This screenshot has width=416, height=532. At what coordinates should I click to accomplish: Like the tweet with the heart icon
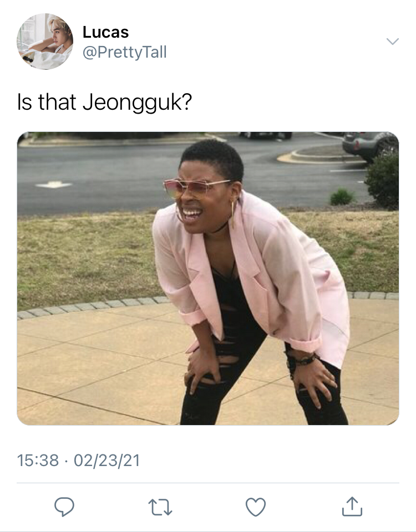tap(255, 507)
